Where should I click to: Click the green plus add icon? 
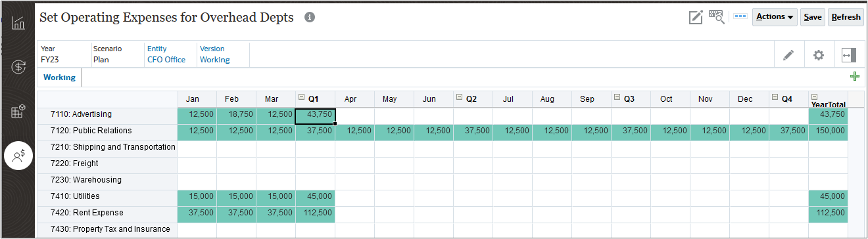855,77
